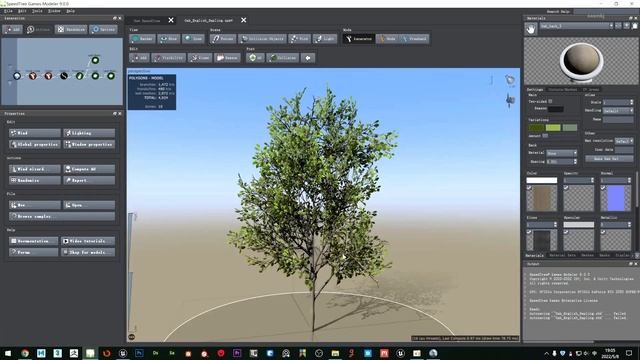Open the File menu
Screen dimensions: 640x360
click(x=8, y=11)
